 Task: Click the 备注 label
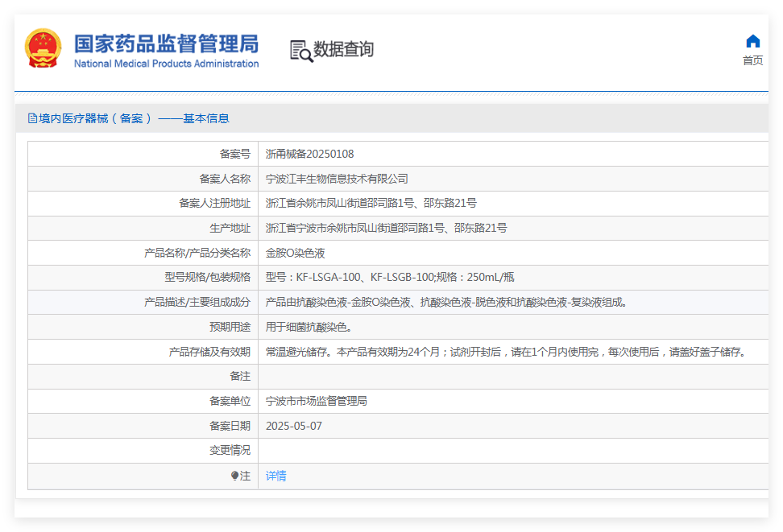[x=240, y=377]
